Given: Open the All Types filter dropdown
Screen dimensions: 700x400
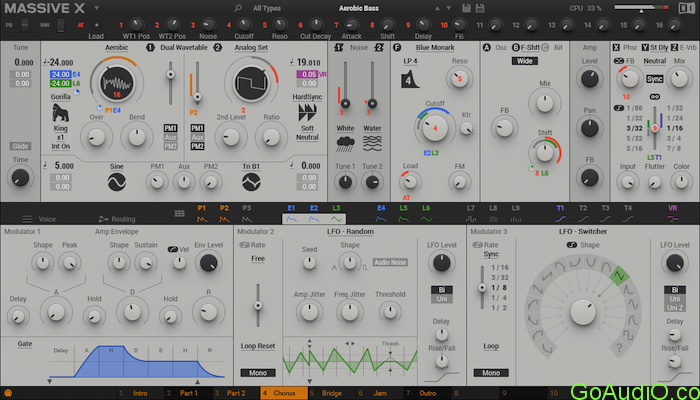Looking at the screenshot, I should click(x=267, y=8).
